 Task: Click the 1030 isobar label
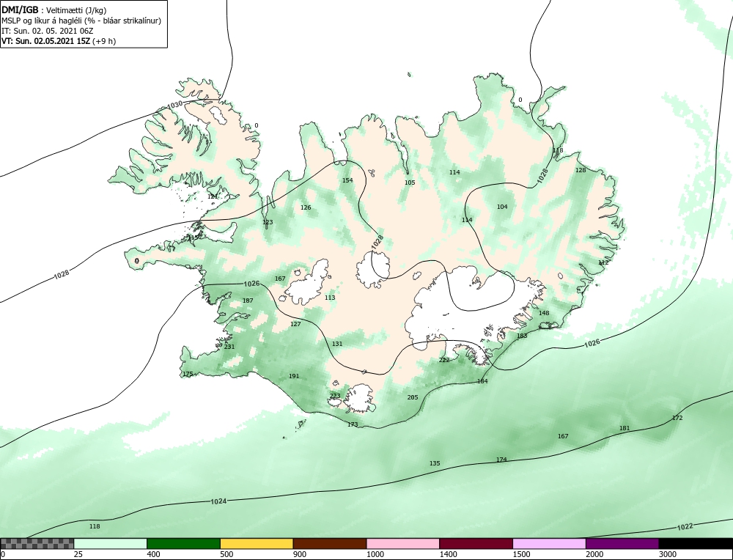click(175, 105)
